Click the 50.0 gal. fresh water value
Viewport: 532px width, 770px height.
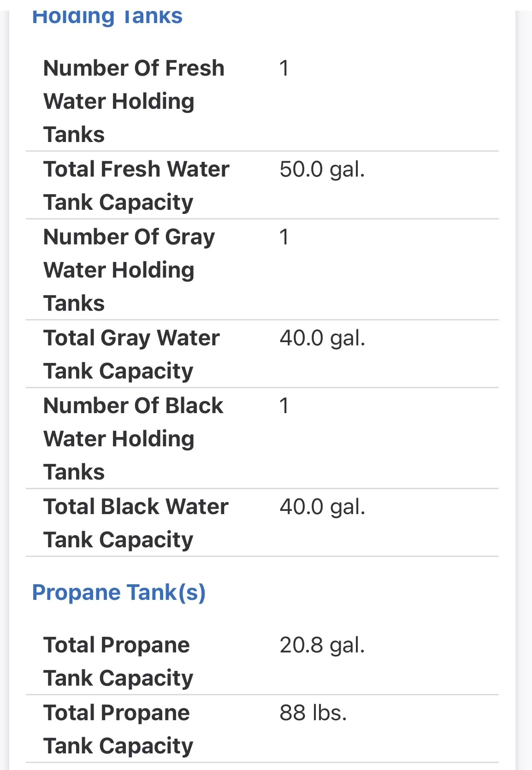(322, 169)
